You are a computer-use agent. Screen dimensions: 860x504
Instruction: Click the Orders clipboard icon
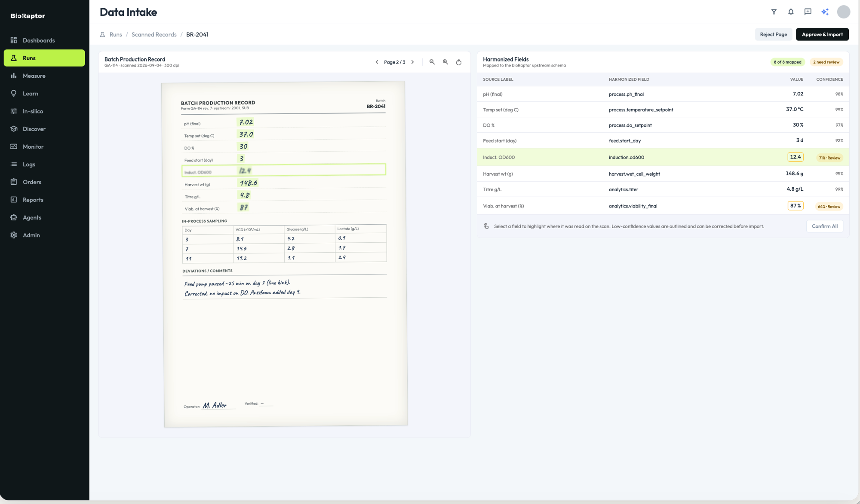click(x=14, y=182)
